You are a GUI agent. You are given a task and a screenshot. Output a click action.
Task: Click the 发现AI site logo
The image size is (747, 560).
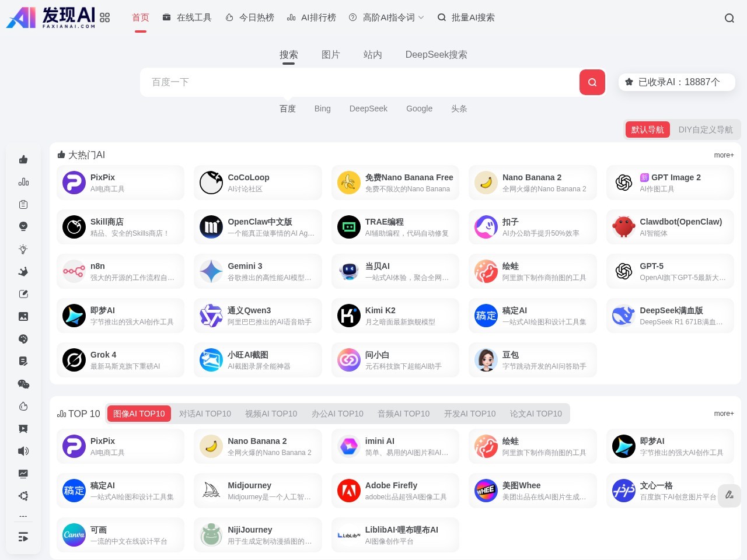coord(51,17)
